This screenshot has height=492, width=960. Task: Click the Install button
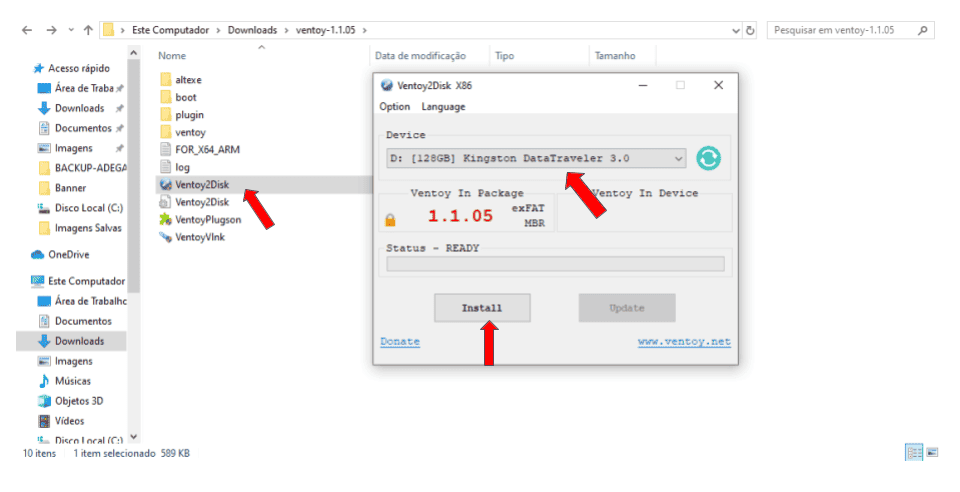[x=482, y=308]
